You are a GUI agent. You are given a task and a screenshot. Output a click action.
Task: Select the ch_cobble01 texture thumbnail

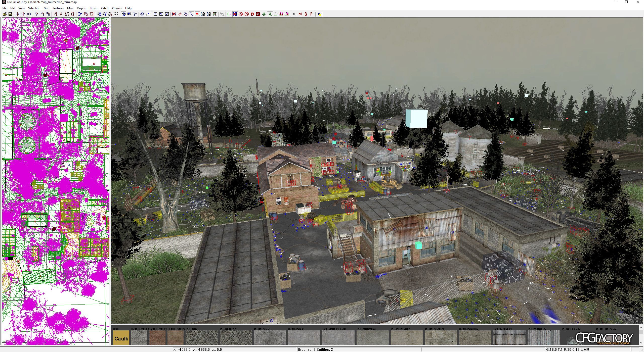tap(202, 338)
